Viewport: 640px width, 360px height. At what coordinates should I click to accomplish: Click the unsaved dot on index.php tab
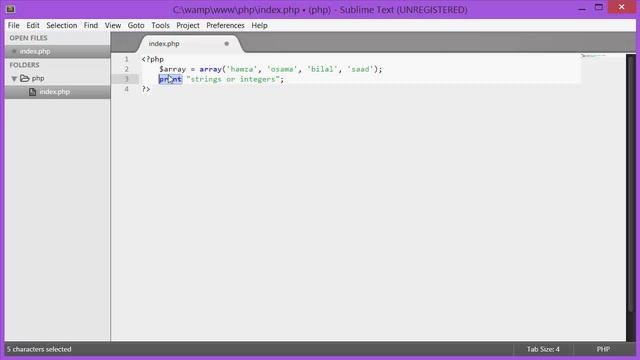click(227, 44)
